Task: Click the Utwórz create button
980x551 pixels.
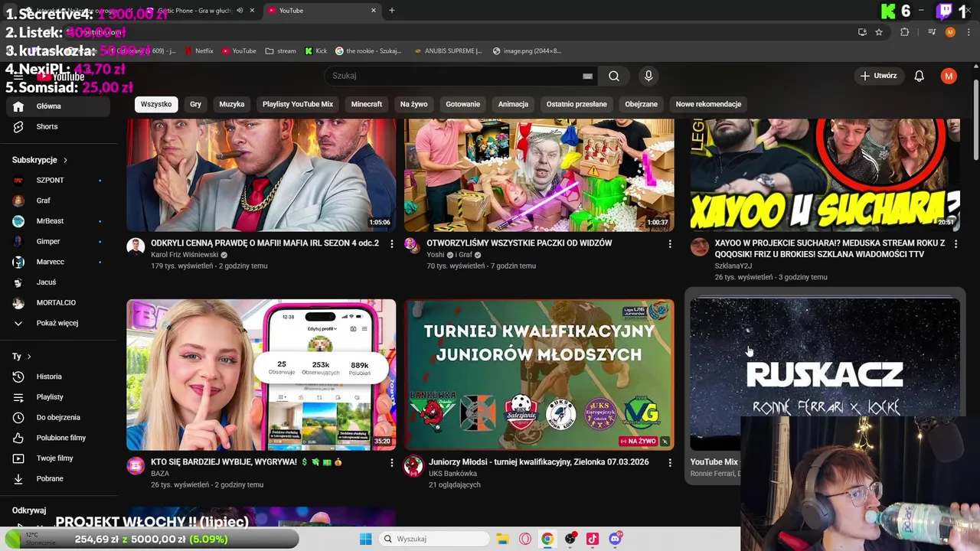Action: click(877, 76)
